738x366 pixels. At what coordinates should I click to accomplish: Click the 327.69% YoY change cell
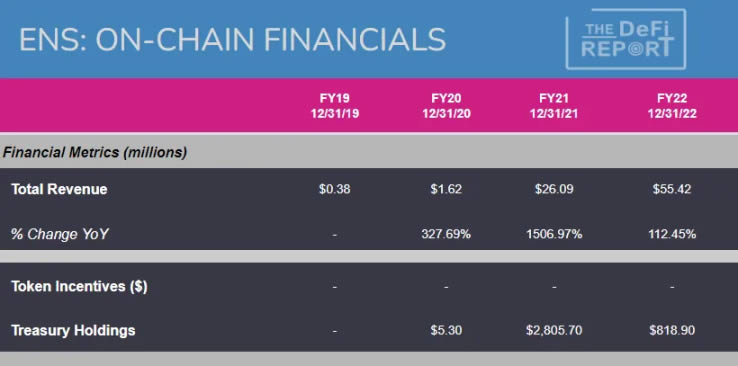tap(446, 234)
